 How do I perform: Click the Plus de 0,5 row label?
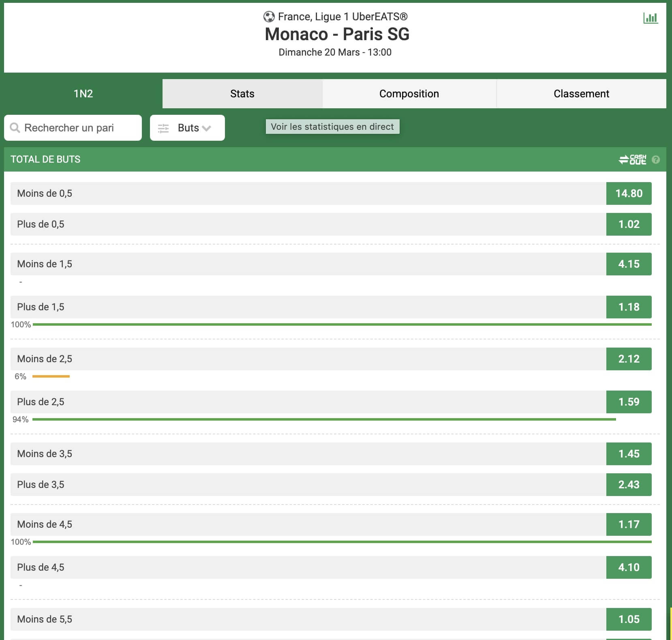click(41, 224)
